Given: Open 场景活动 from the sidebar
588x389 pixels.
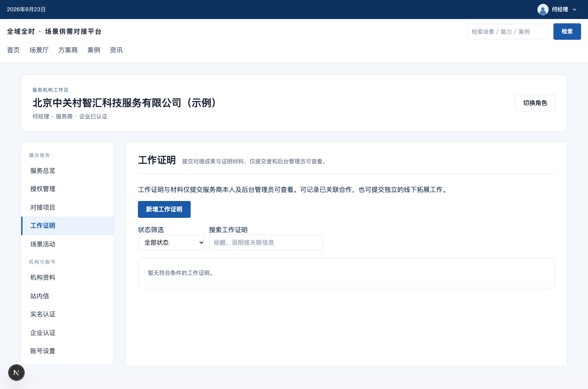Looking at the screenshot, I should point(67,244).
